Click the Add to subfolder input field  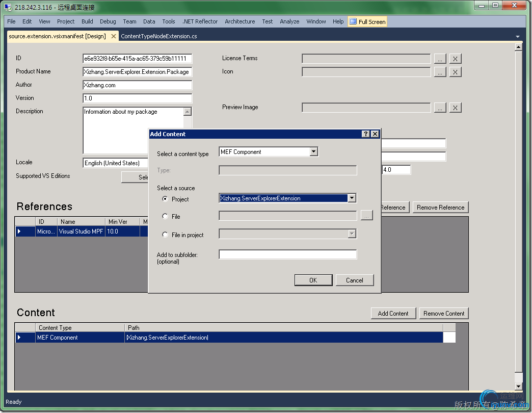(288, 254)
